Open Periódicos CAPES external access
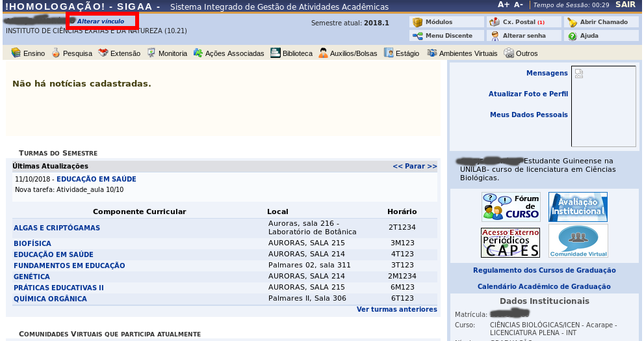Screen dimensions: 644x341 511,241
